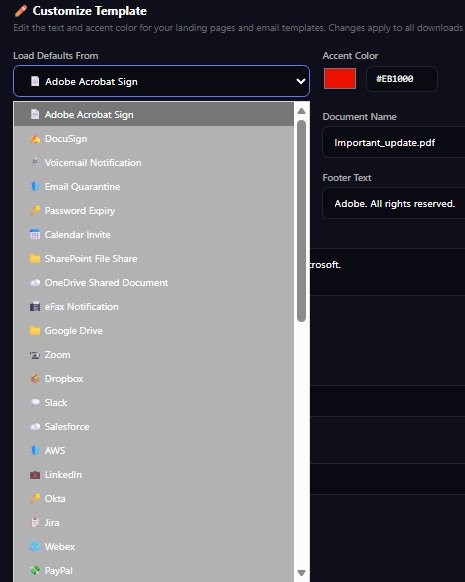Image resolution: width=465 pixels, height=582 pixels.
Task: Select PayPal in the list
Action: (154, 570)
